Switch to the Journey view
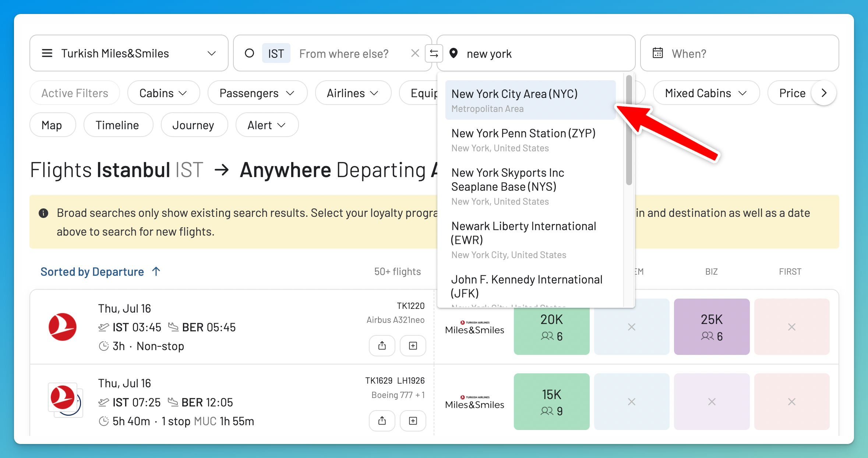868x458 pixels. coord(194,125)
